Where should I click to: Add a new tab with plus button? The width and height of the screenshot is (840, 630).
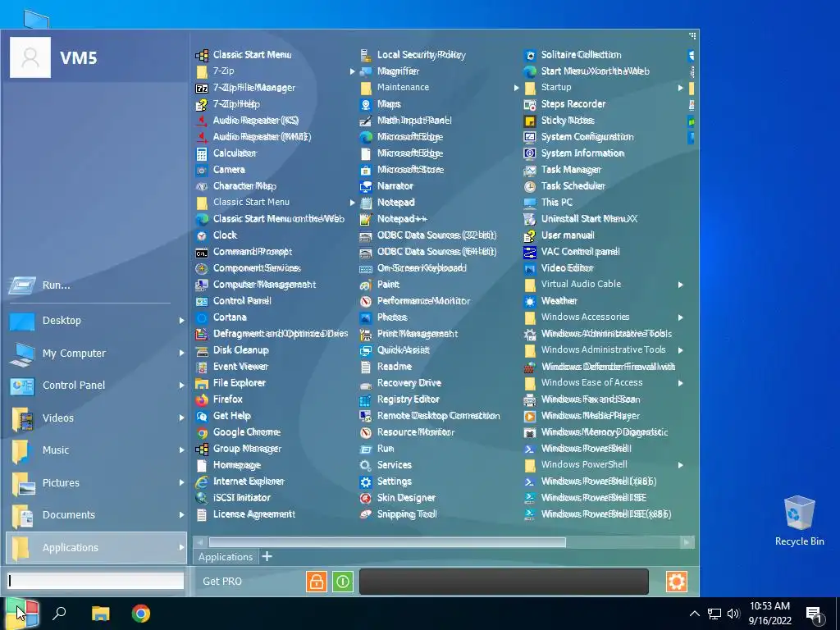click(267, 557)
